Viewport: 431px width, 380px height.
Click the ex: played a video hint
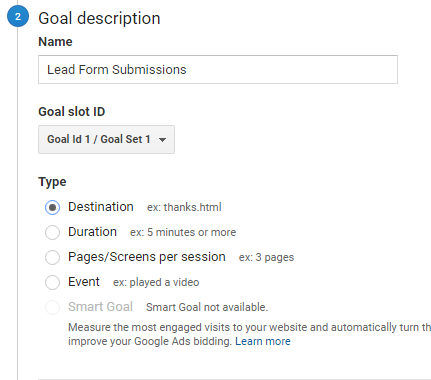(156, 282)
